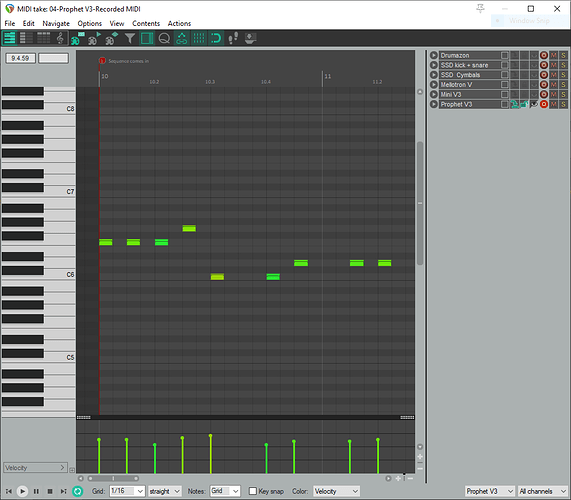Play the transport from bottom bar

(x=22, y=491)
